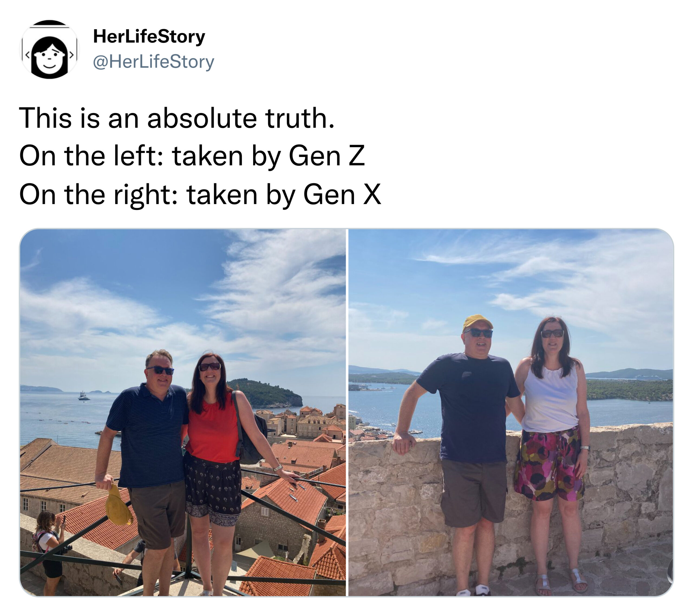
Task: Click the woman's red top in the left photo
Action: tap(212, 427)
